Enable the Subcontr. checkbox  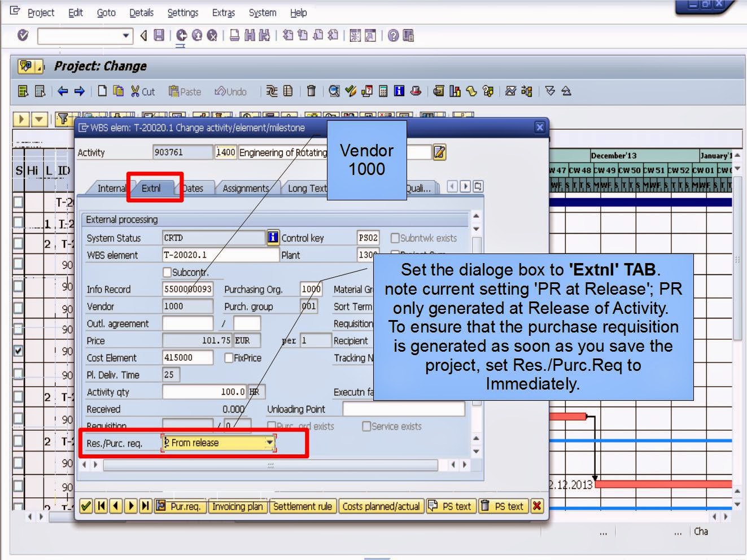pyautogui.click(x=167, y=272)
